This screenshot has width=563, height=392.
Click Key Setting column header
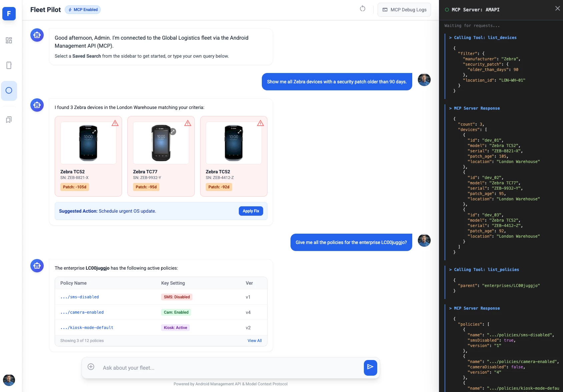173,283
